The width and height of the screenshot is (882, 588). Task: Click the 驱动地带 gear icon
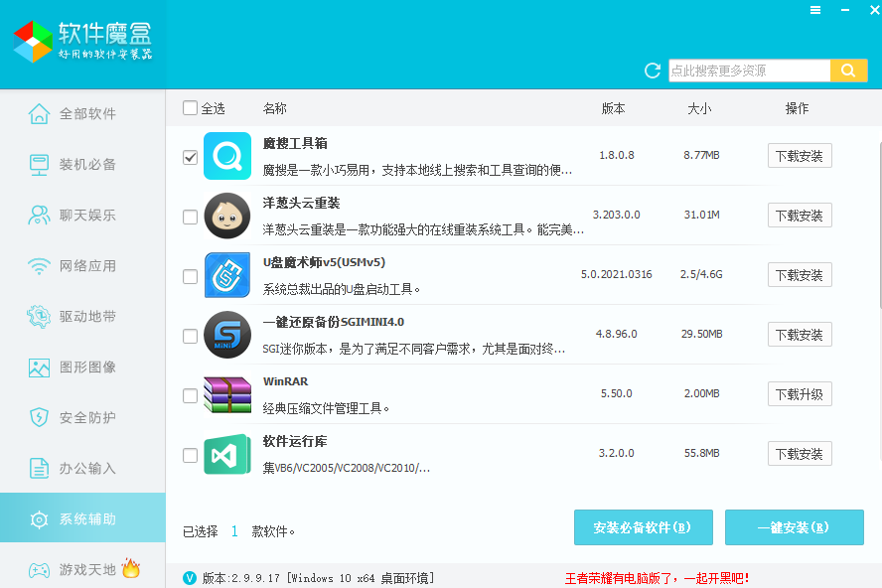coord(39,316)
